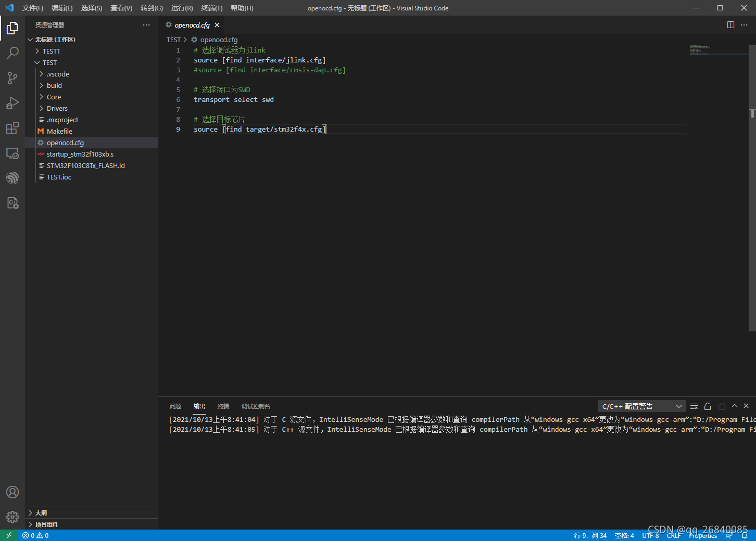
Task: Open the Extensions view
Action: pyautogui.click(x=12, y=128)
